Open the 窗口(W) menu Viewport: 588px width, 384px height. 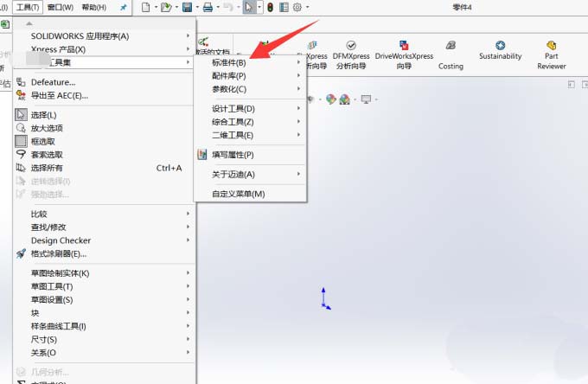point(61,7)
